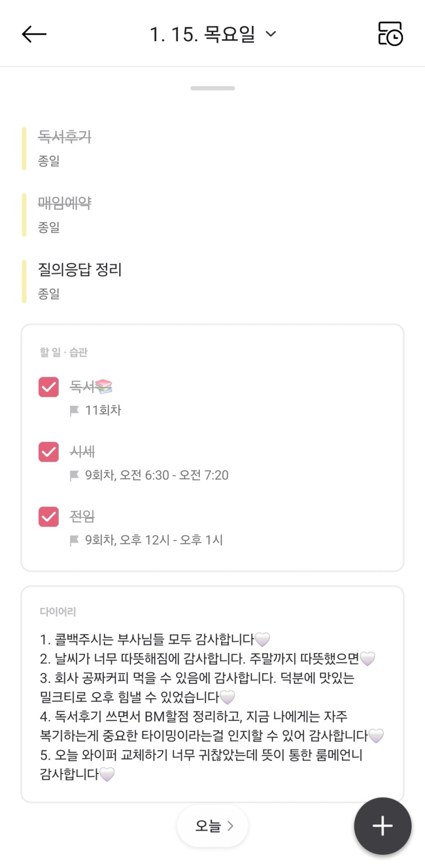Uncheck the 시세 habit checkbox
Screen dimensions: 425x868
(49, 452)
